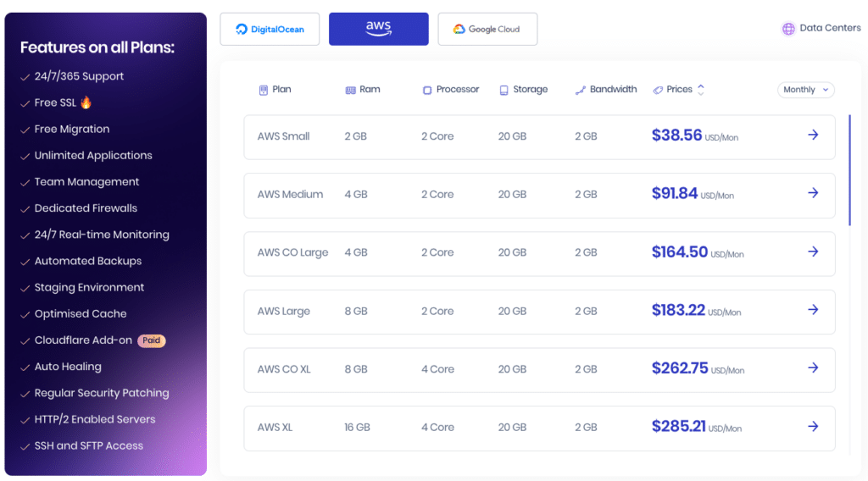
Task: Select the AWS CO Large plan name
Action: click(x=292, y=252)
